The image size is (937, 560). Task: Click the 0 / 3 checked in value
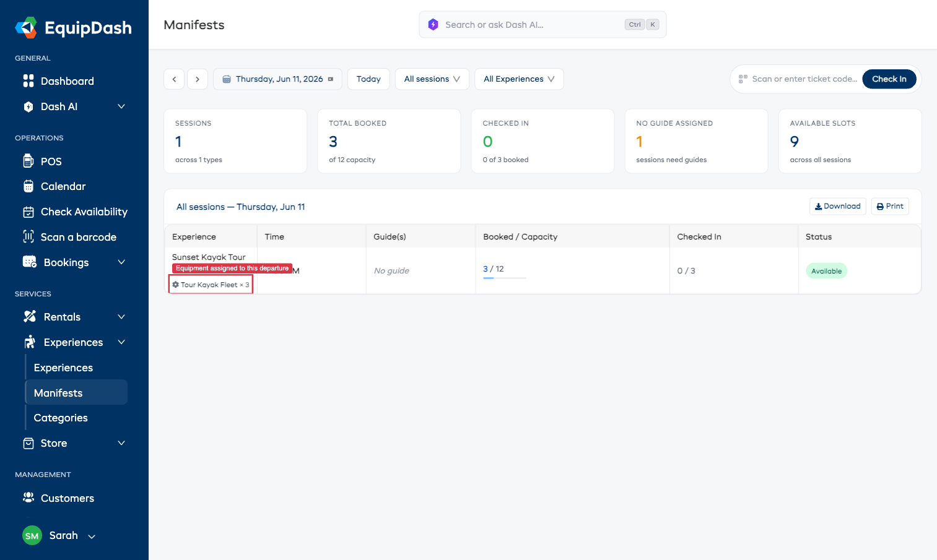point(686,271)
